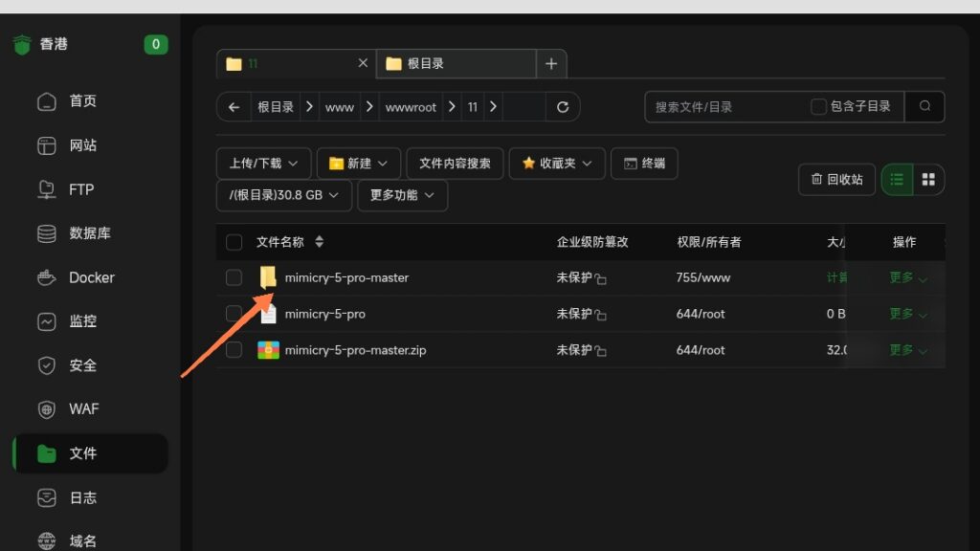This screenshot has height=551, width=980.
Task: Navigate to wwwroot via the breadcrumb
Action: (412, 106)
